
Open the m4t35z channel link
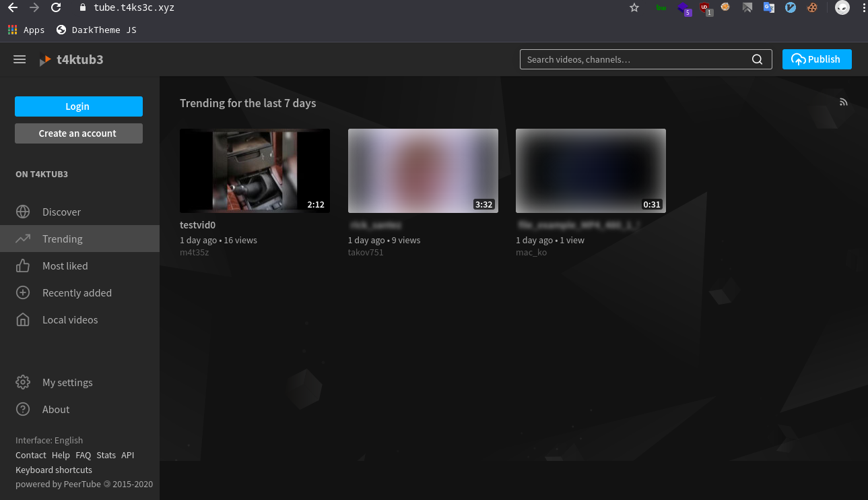195,252
